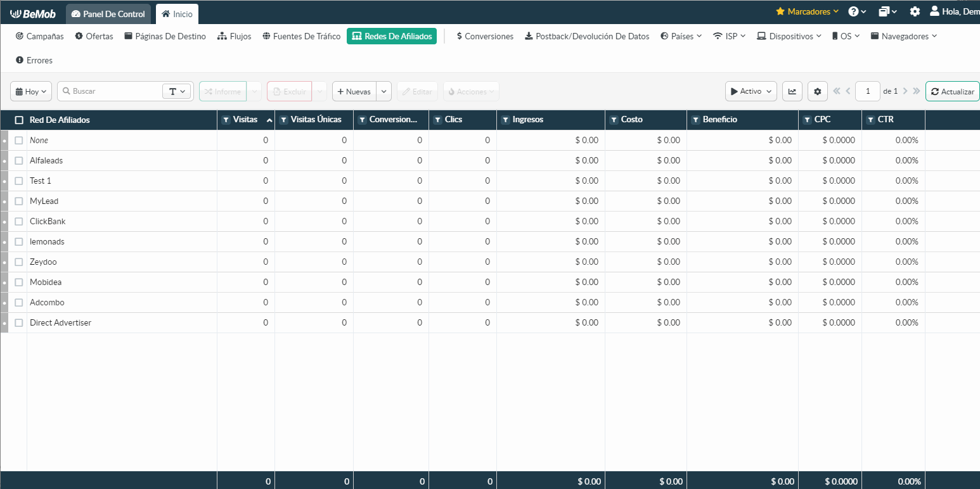Click the Nuevas button
Viewport: 980px width, 489px height.
click(354, 91)
